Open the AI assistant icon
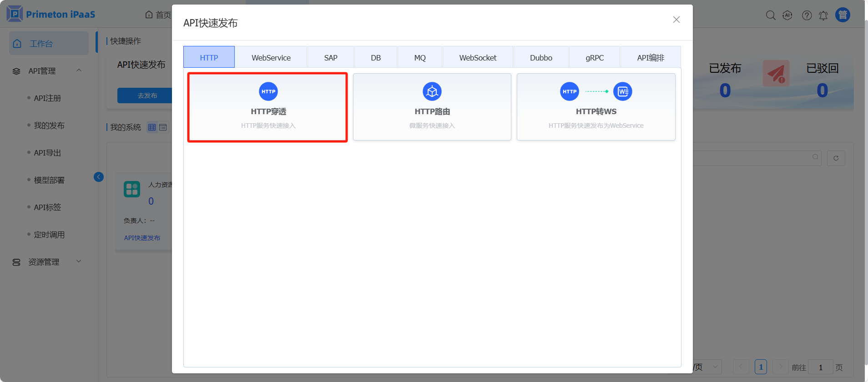The height and width of the screenshot is (382, 868). tap(787, 15)
